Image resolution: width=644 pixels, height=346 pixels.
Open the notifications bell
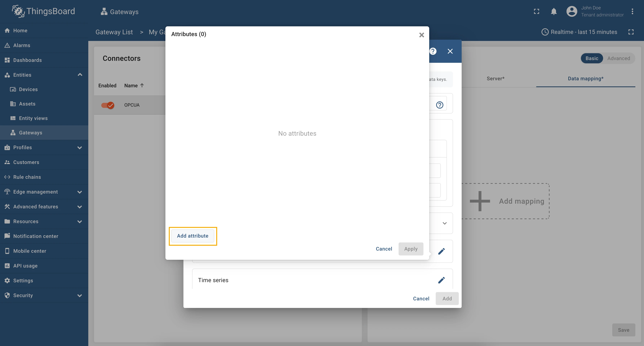pyautogui.click(x=554, y=12)
